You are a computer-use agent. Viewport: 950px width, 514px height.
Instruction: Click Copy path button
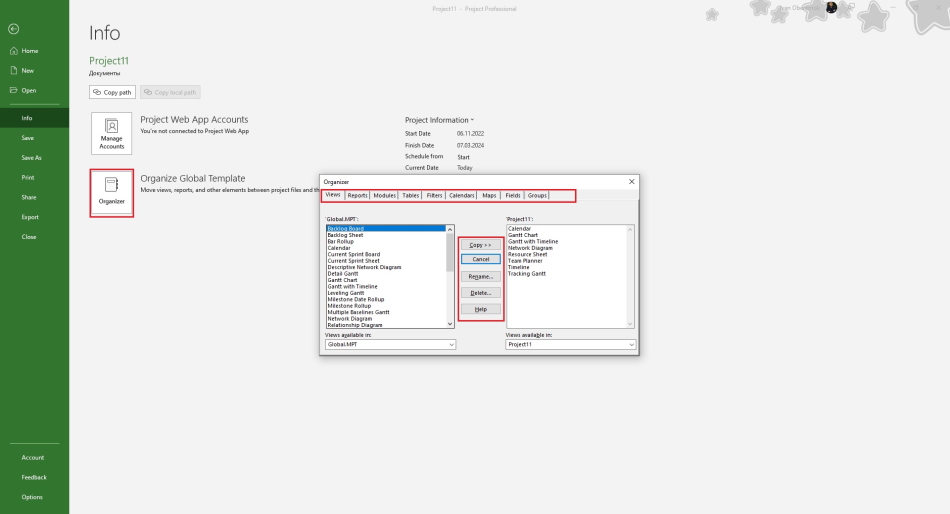(x=112, y=92)
